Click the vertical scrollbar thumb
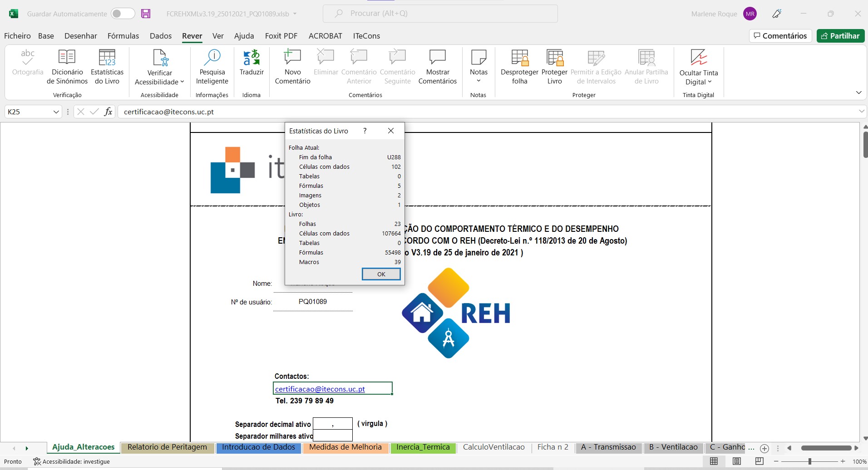The image size is (868, 470). coord(865,144)
